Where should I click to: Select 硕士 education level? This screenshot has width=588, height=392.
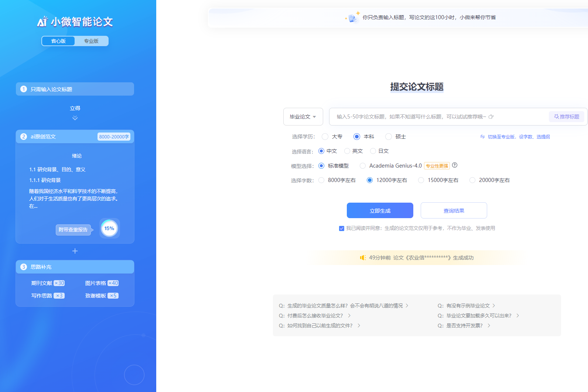389,137
